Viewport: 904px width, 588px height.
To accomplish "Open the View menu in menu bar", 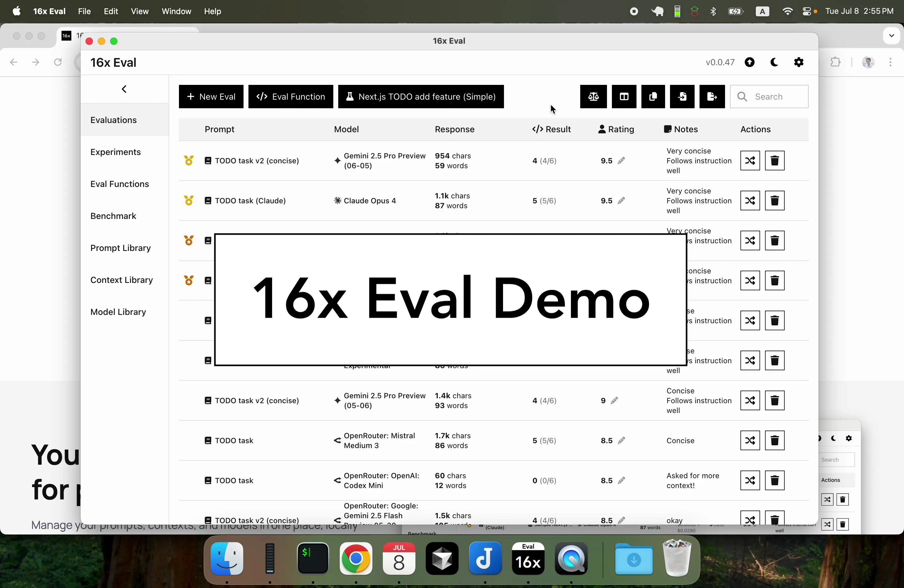I will 140,11.
